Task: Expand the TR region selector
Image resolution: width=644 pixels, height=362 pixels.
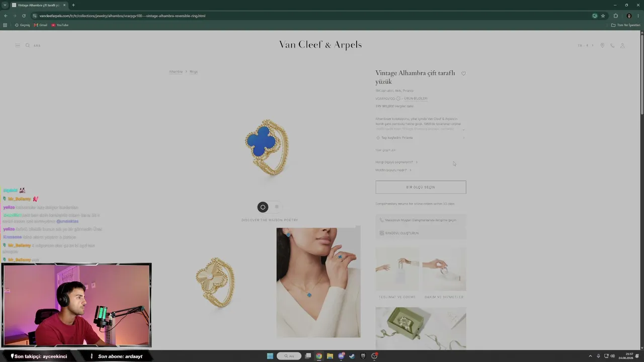Action: click(x=586, y=45)
